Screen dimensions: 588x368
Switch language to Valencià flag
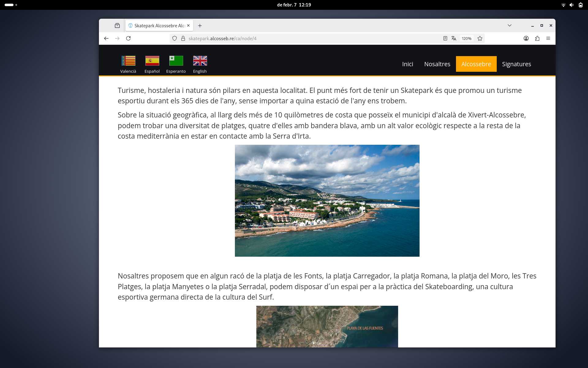(128, 61)
